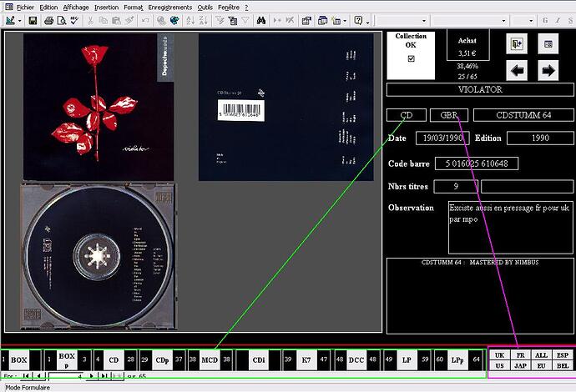Viewport: 576px width, 392px height.
Task: Jump to last record navigation button
Action: (104, 376)
